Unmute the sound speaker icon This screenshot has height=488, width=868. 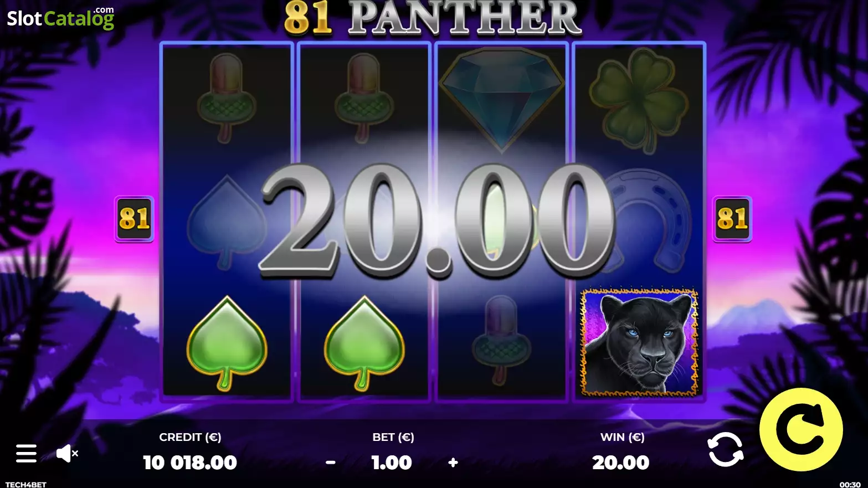67,454
